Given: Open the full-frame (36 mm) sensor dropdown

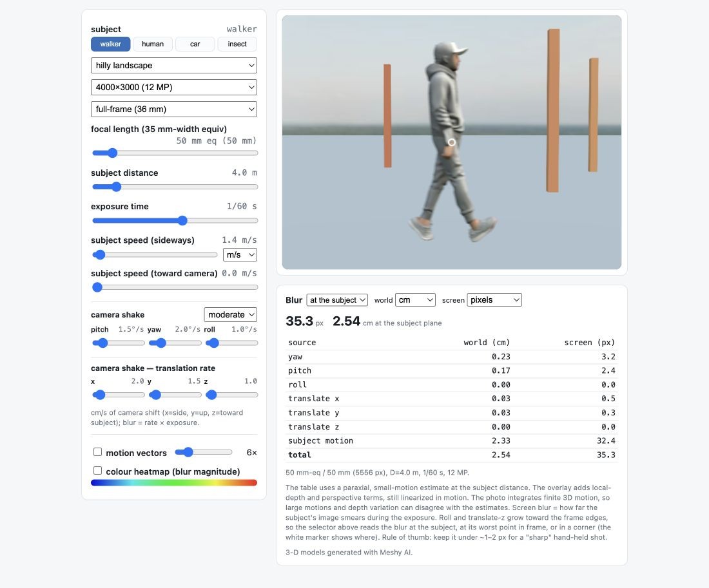Looking at the screenshot, I should pos(174,109).
